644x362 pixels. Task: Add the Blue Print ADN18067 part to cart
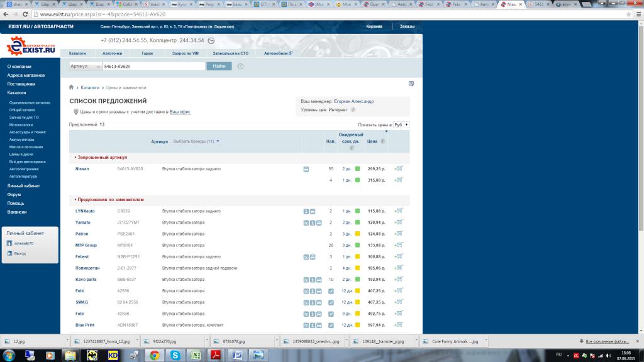398,325
